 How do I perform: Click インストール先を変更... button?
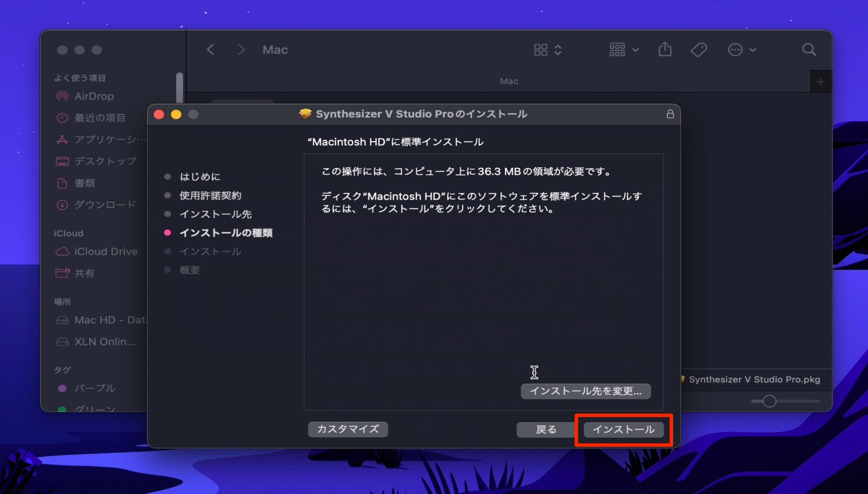pyautogui.click(x=586, y=391)
